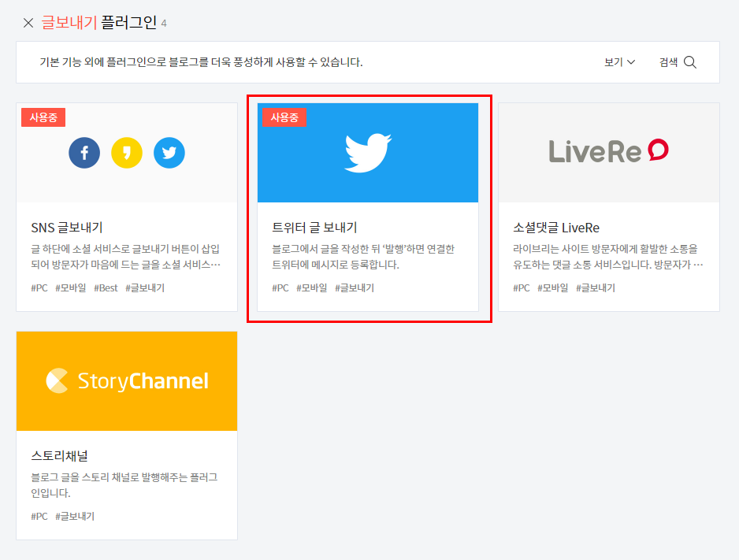Click the 검색 label text
The image size is (739, 560).
point(668,62)
